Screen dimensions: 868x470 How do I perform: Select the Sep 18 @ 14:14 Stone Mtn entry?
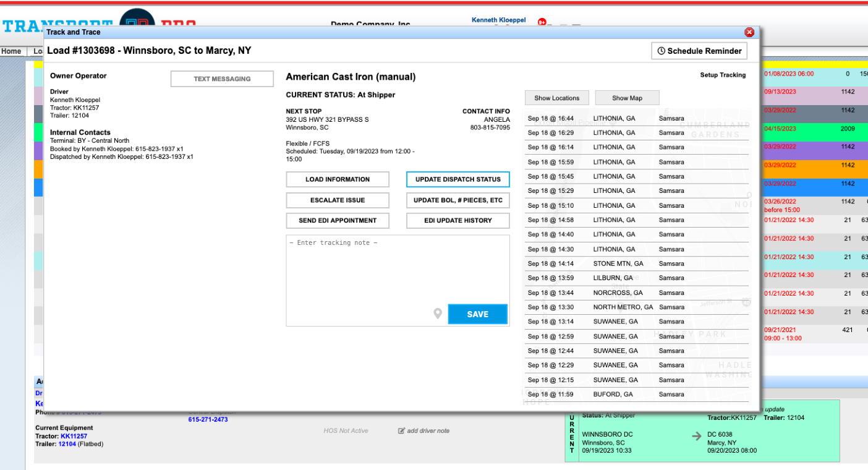tap(637, 263)
